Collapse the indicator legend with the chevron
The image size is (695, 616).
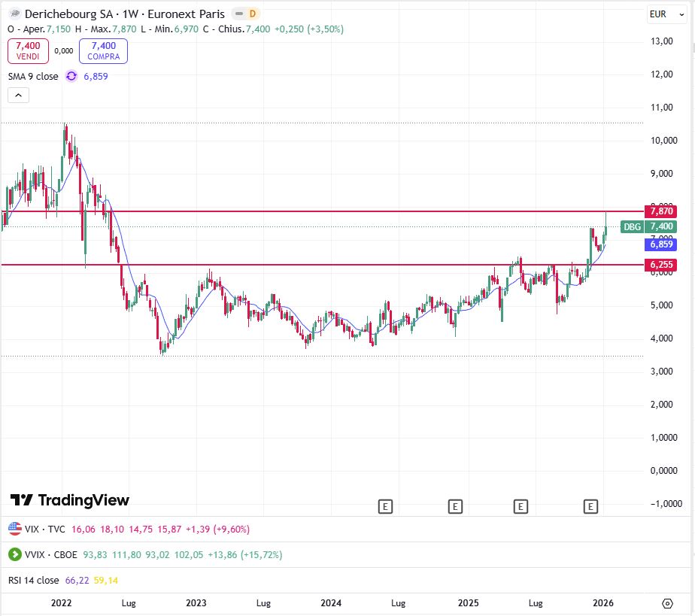(18, 96)
